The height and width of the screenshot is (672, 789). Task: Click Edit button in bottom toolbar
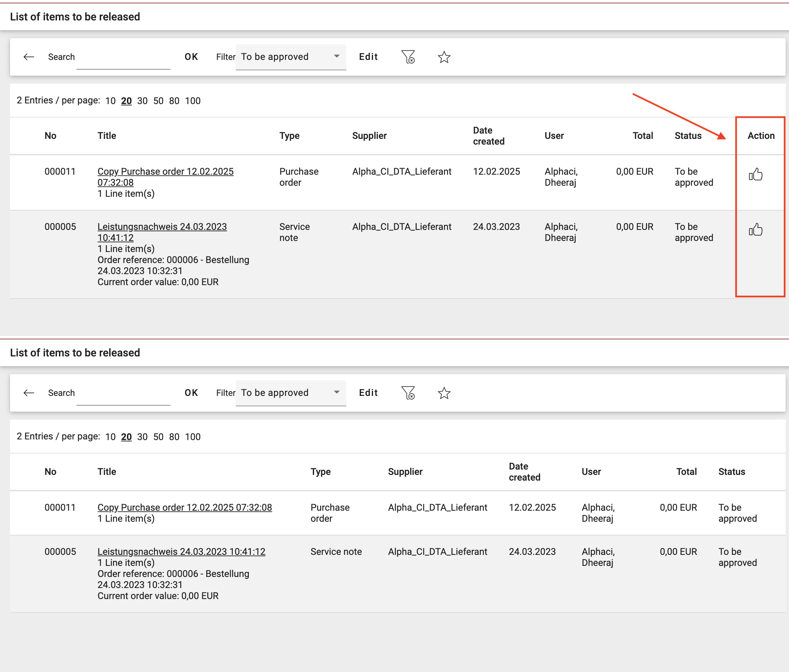(x=368, y=393)
